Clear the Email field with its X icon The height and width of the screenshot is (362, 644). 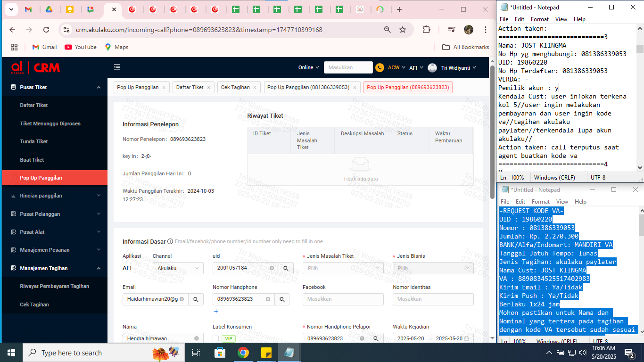pos(182,299)
